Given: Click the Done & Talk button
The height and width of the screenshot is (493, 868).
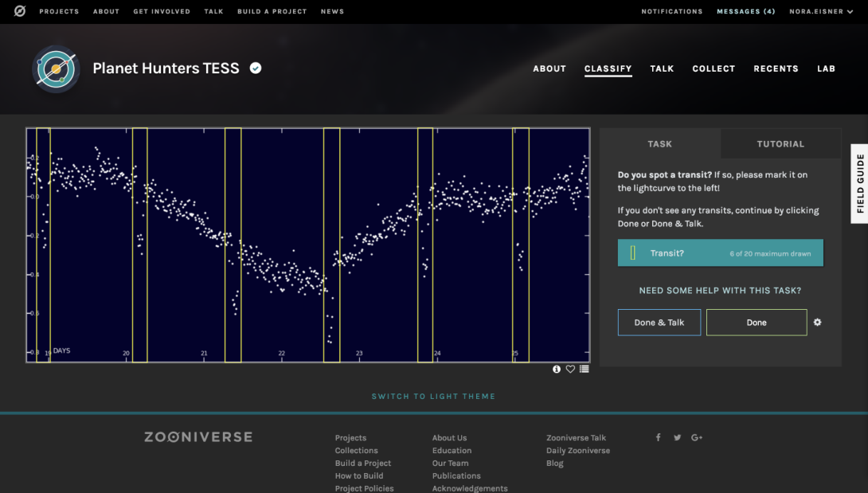Looking at the screenshot, I should 659,323.
